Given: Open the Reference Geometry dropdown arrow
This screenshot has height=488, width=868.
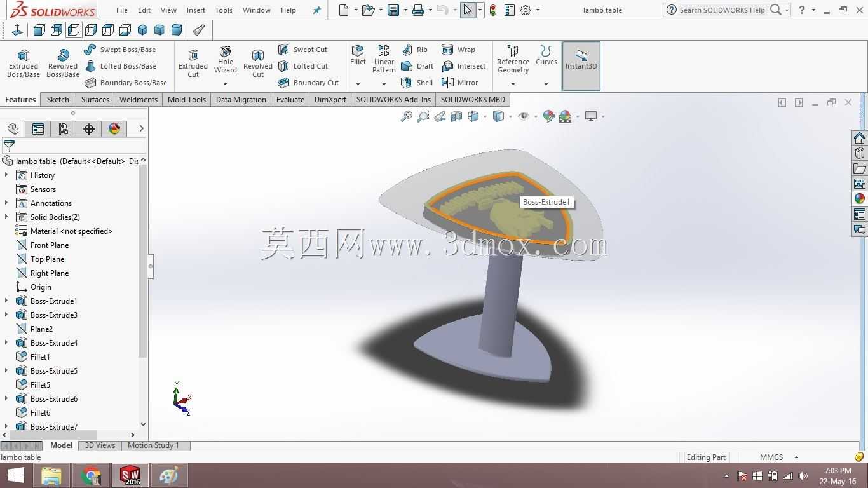Looking at the screenshot, I should point(513,84).
